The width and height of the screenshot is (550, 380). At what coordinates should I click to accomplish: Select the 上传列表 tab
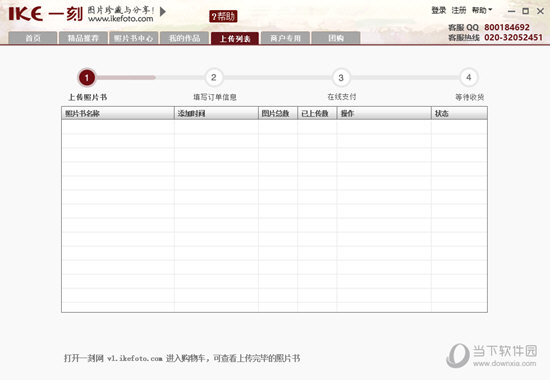click(235, 38)
